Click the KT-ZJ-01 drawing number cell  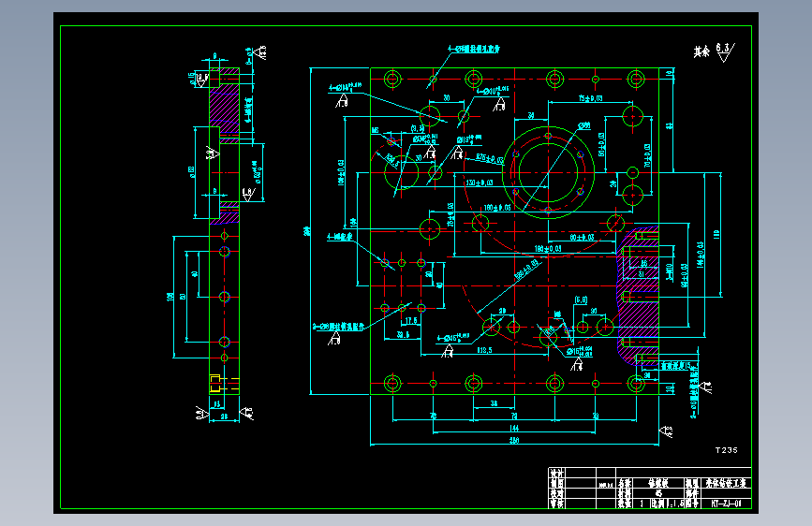click(x=726, y=503)
